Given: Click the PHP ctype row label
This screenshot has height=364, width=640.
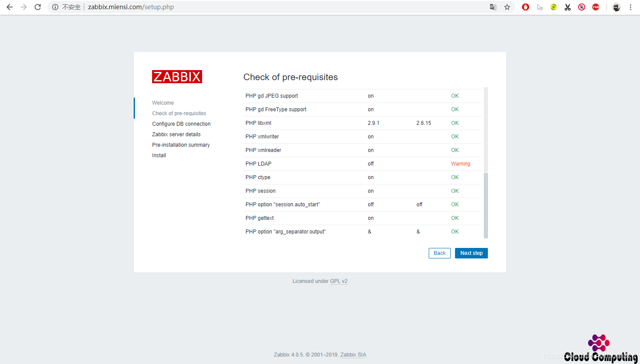Looking at the screenshot, I should click(258, 177).
